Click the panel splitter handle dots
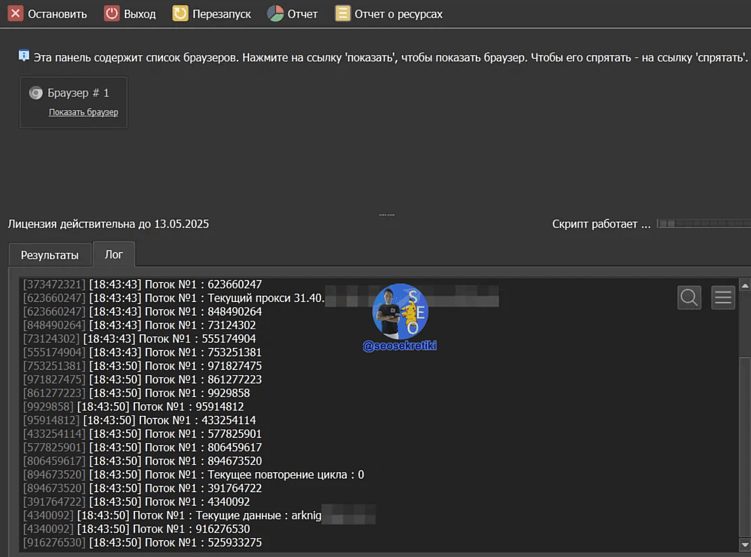The image size is (751, 557). pyautogui.click(x=387, y=215)
